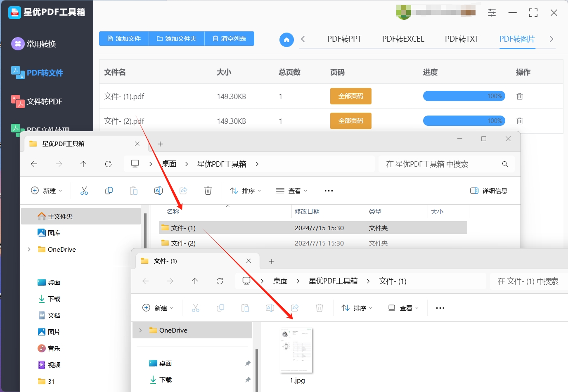Click Copy icon in 星优PDF工具箱 Explorer toolbar
Screen dimensions: 568x392
(109, 191)
